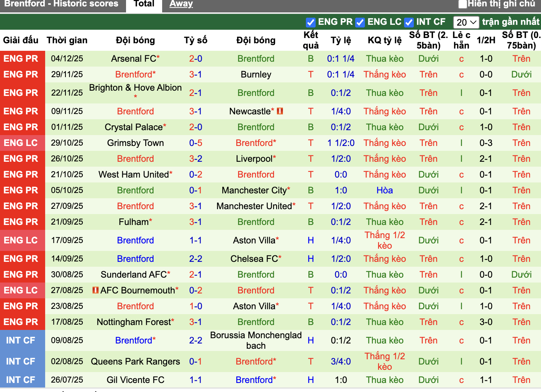Select Gil Vicente FC team name
Image resolution: width=541 pixels, height=392 pixels.
coord(135,380)
